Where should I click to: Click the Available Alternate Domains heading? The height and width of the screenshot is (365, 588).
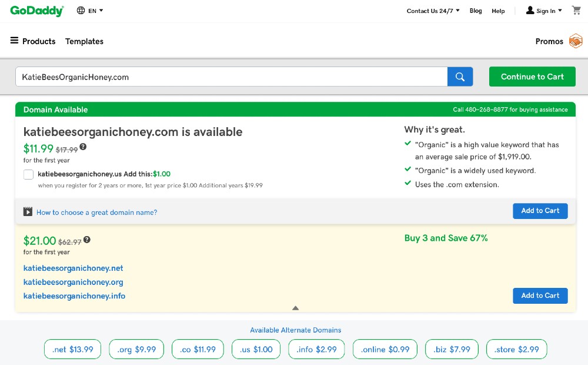click(x=296, y=330)
